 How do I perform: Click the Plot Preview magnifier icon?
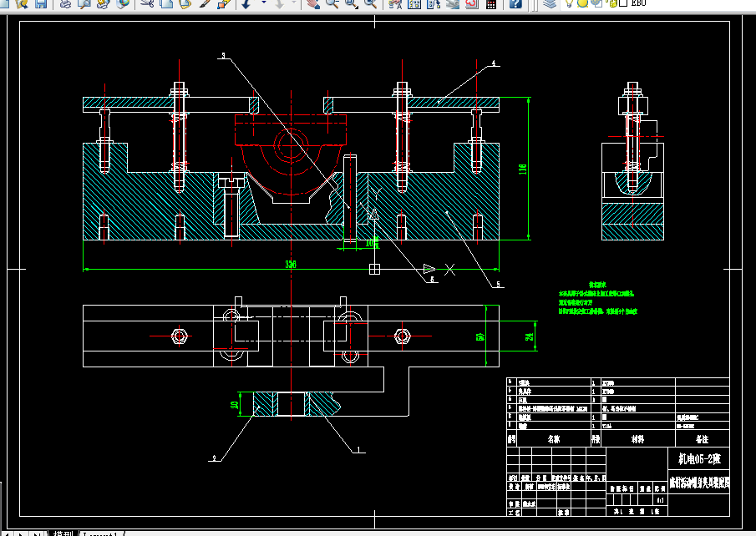coord(84,4)
